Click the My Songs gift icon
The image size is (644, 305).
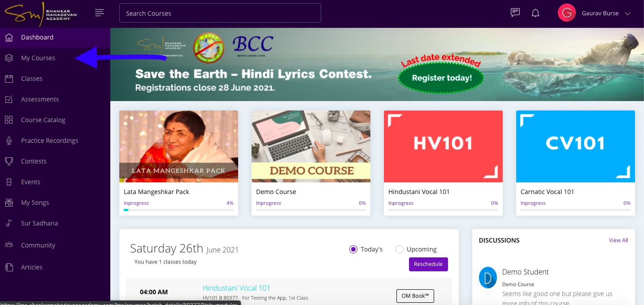click(x=9, y=203)
